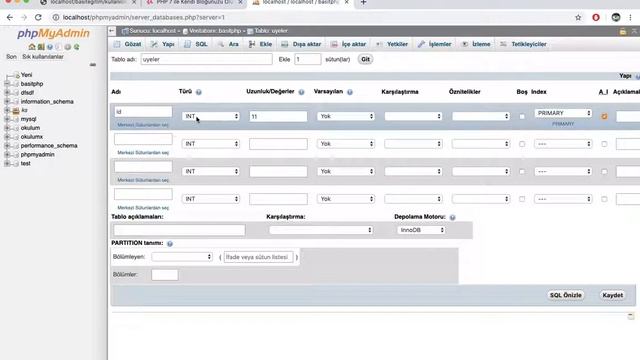The width and height of the screenshot is (640, 360).
Task: Open the Gözat tab
Action: point(128,44)
